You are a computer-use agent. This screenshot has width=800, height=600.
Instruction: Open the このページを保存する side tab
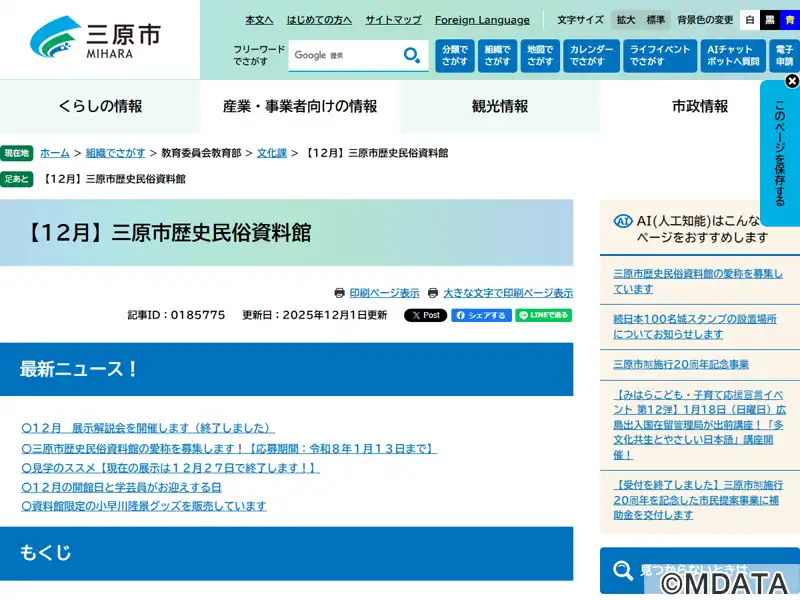click(x=780, y=155)
